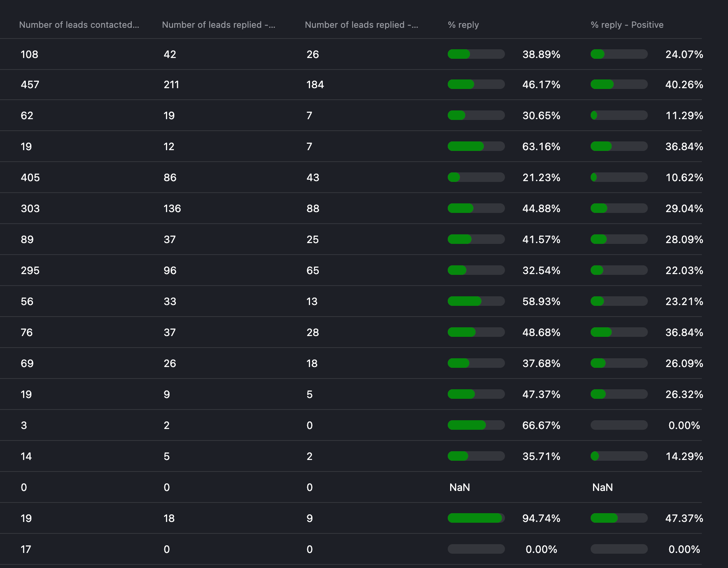Select the 295 leads contacted cell

tap(30, 270)
